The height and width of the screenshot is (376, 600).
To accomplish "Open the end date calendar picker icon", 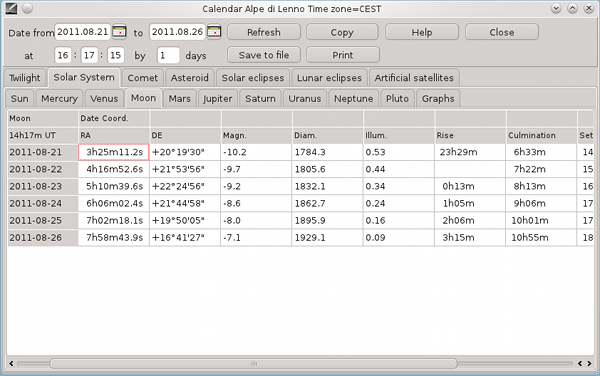I will [x=214, y=32].
